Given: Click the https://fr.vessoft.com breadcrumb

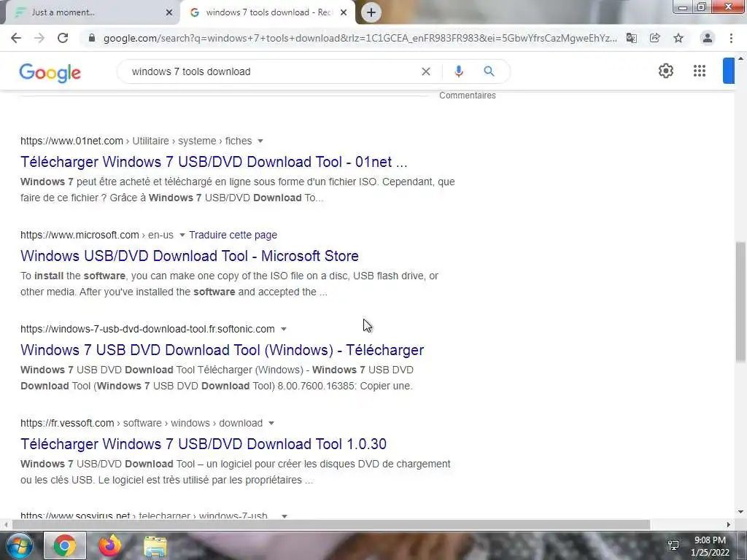Looking at the screenshot, I should [x=142, y=423].
